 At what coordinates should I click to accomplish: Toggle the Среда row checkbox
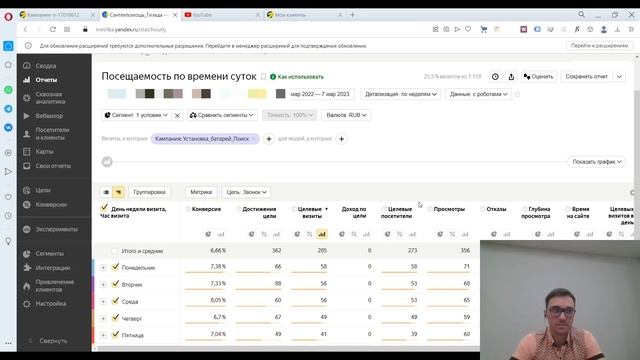pos(116,301)
